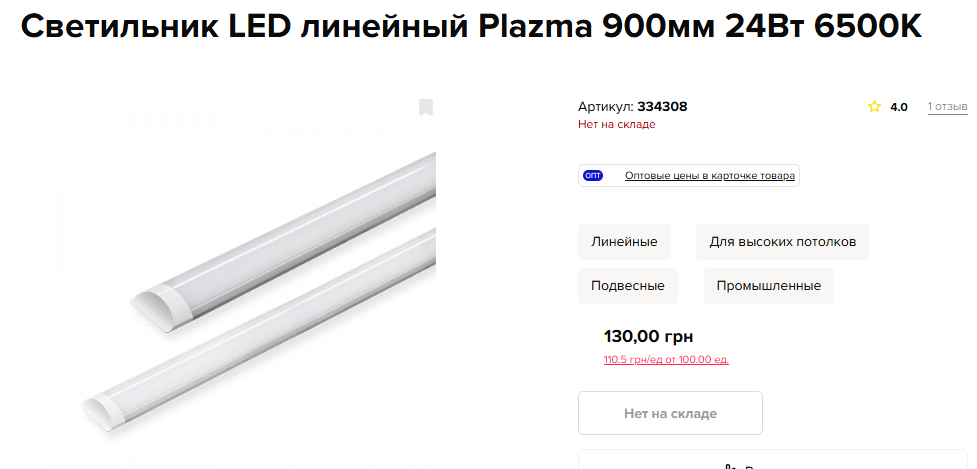Select the 'Линейные' category tag
977x469 pixels.
pyautogui.click(x=624, y=242)
